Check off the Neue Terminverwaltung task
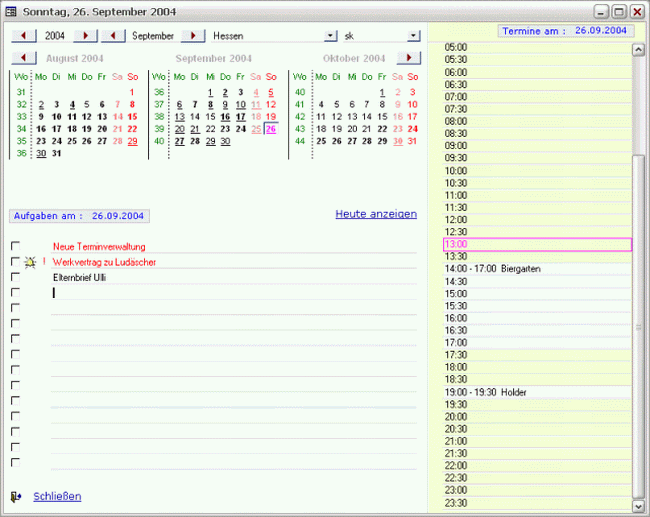The image size is (650, 517). pyautogui.click(x=15, y=246)
